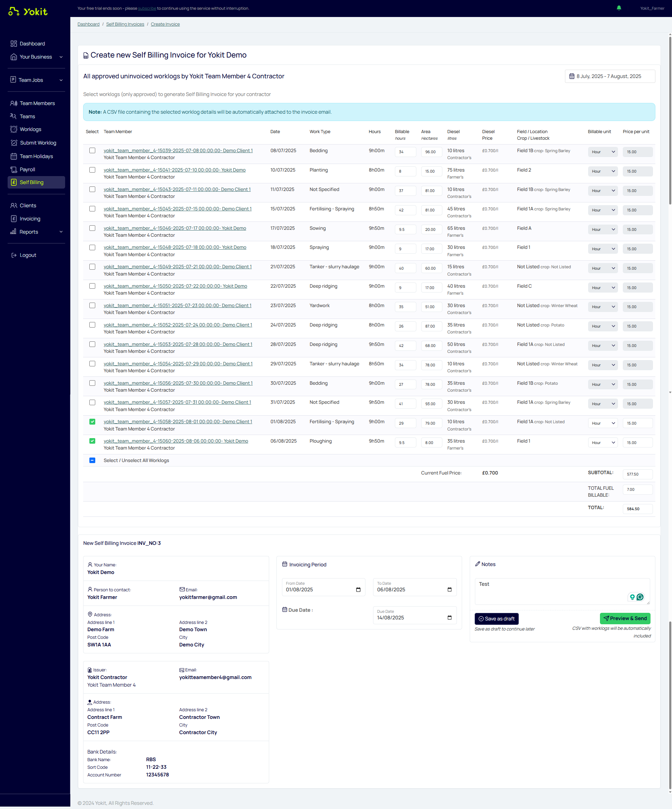
Task: Open Invoicing from sidebar
Action: (30, 219)
